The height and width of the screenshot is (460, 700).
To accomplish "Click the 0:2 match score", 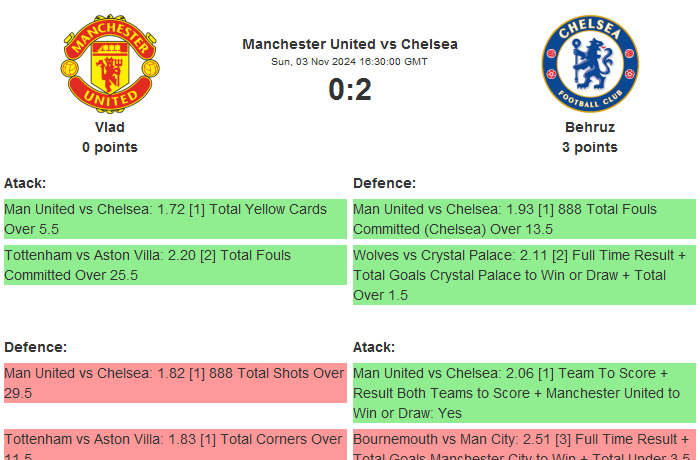I will point(350,90).
